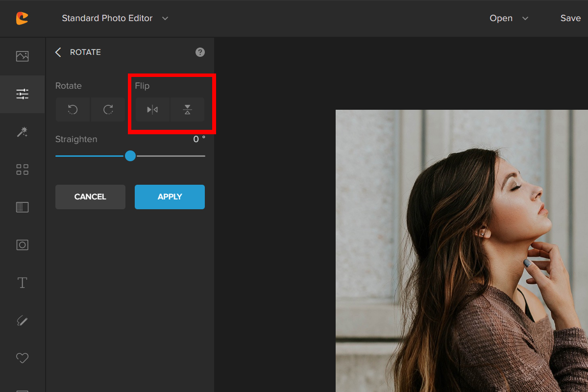Click the rotate counterclockwise icon

pyautogui.click(x=73, y=110)
